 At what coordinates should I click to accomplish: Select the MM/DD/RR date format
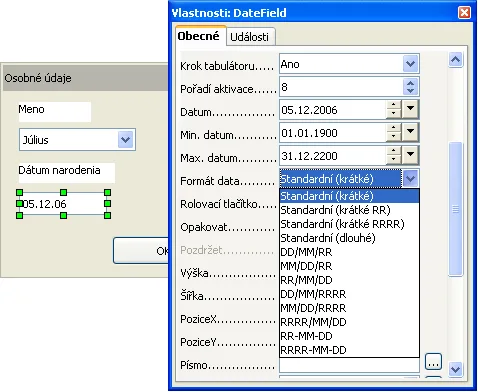click(349, 266)
